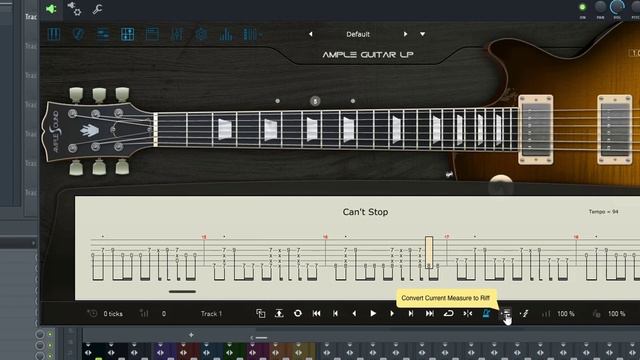
Task: Open the amp cabinet panel icon
Action: click(152, 34)
